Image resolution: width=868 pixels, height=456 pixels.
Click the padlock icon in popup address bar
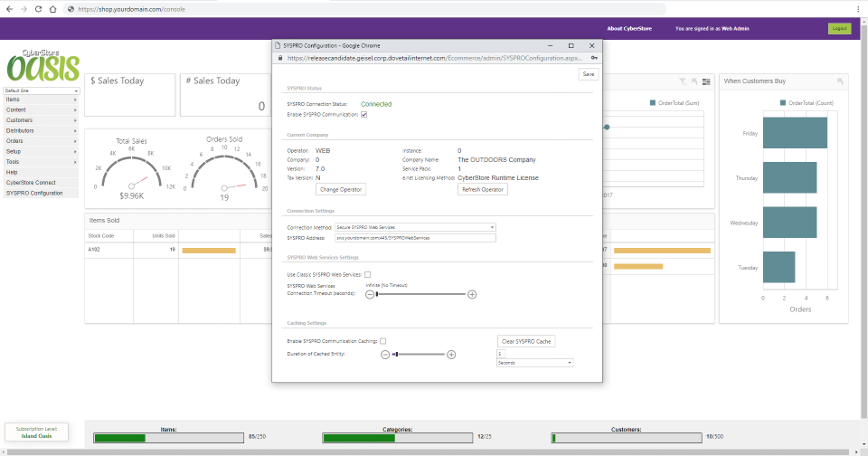pos(280,58)
